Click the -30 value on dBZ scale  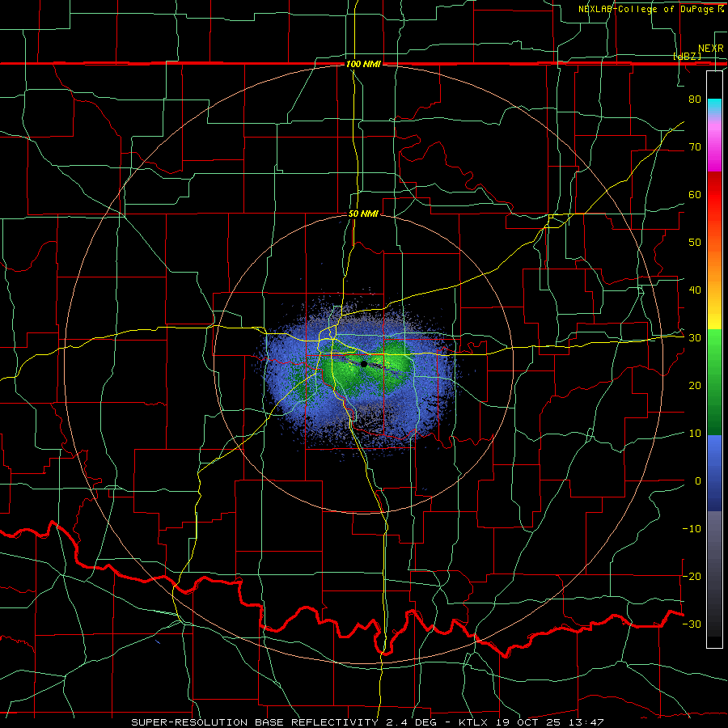(x=692, y=624)
